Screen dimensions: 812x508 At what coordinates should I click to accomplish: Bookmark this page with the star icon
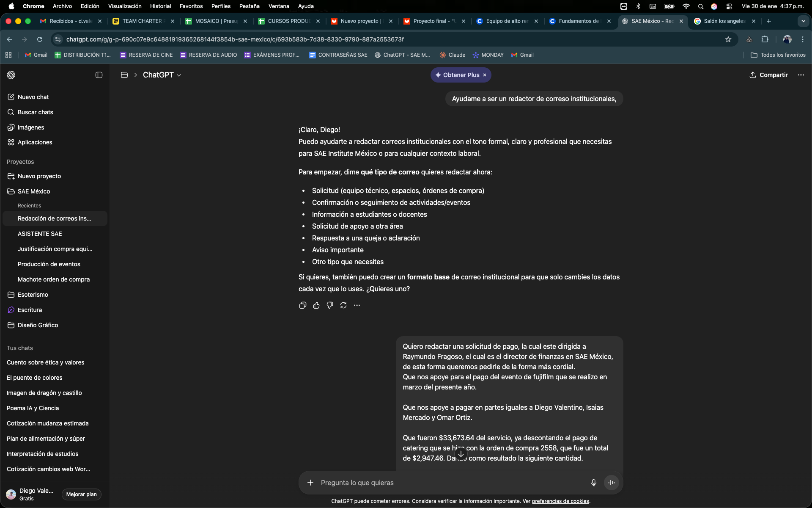point(728,39)
